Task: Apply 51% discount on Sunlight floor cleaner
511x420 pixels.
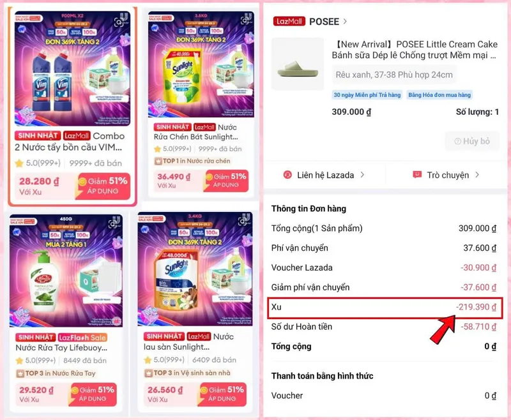Action: point(222,394)
